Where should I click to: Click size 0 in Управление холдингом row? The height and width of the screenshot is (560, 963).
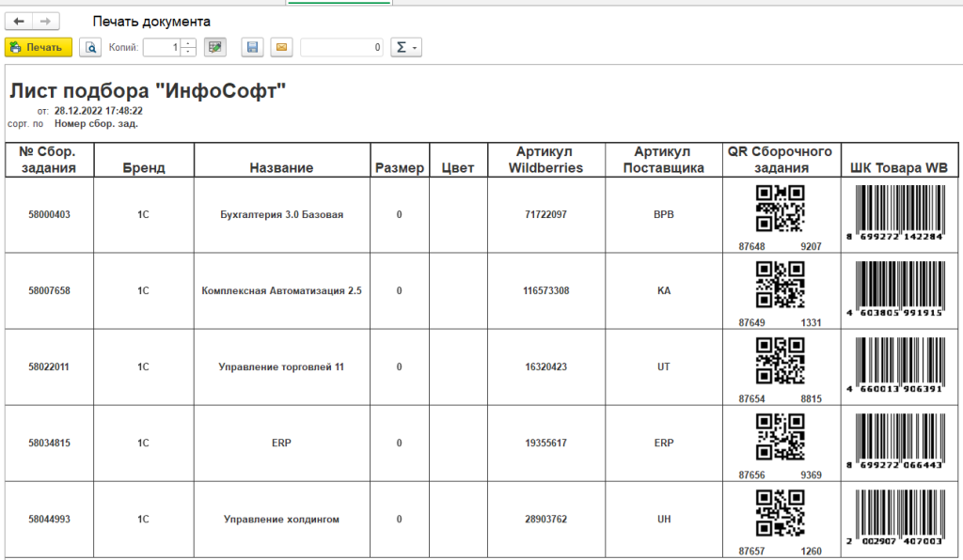[399, 519]
